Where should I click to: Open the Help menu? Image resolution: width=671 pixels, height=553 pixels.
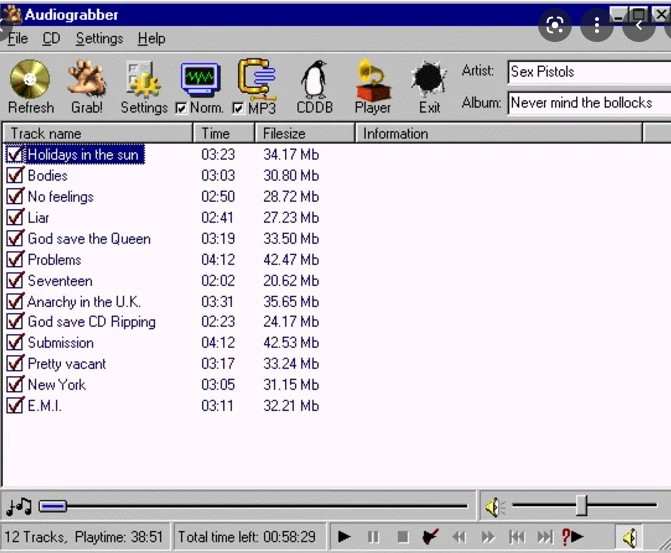pyautogui.click(x=151, y=39)
